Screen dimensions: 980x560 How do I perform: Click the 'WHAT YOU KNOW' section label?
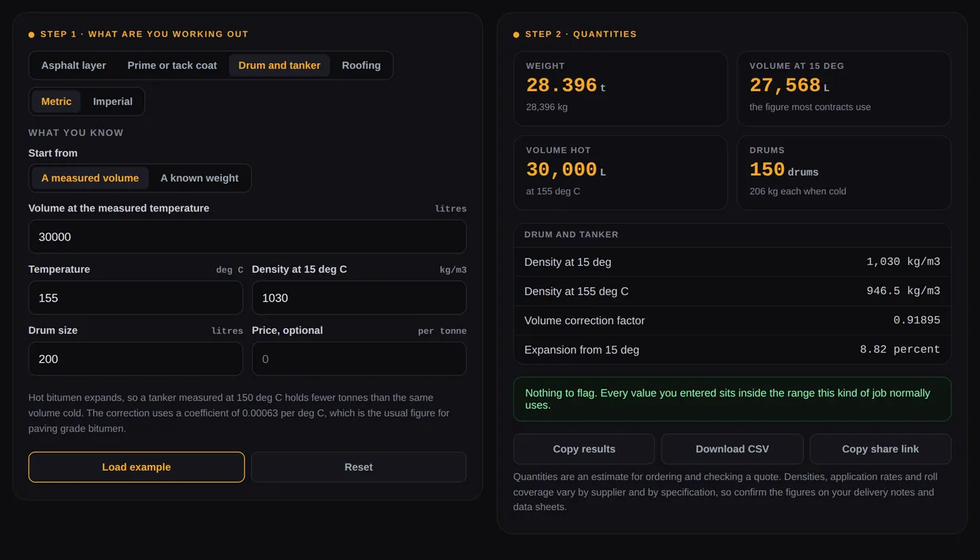(76, 133)
